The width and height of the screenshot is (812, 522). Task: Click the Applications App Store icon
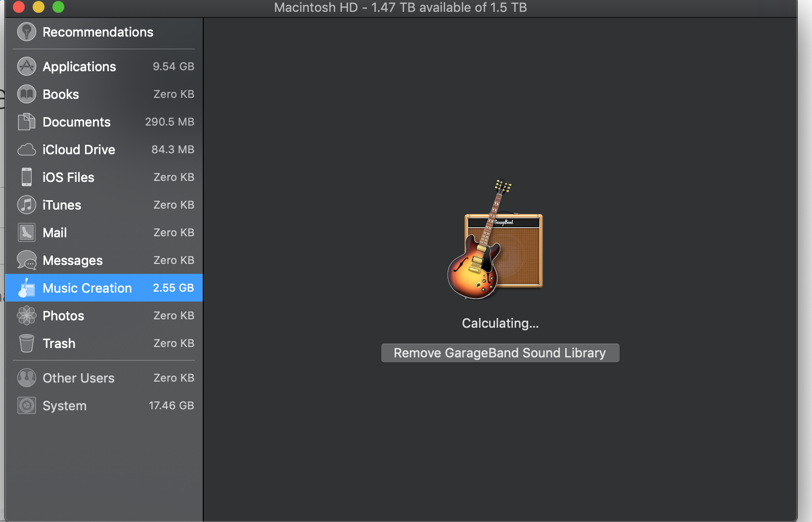(x=27, y=67)
